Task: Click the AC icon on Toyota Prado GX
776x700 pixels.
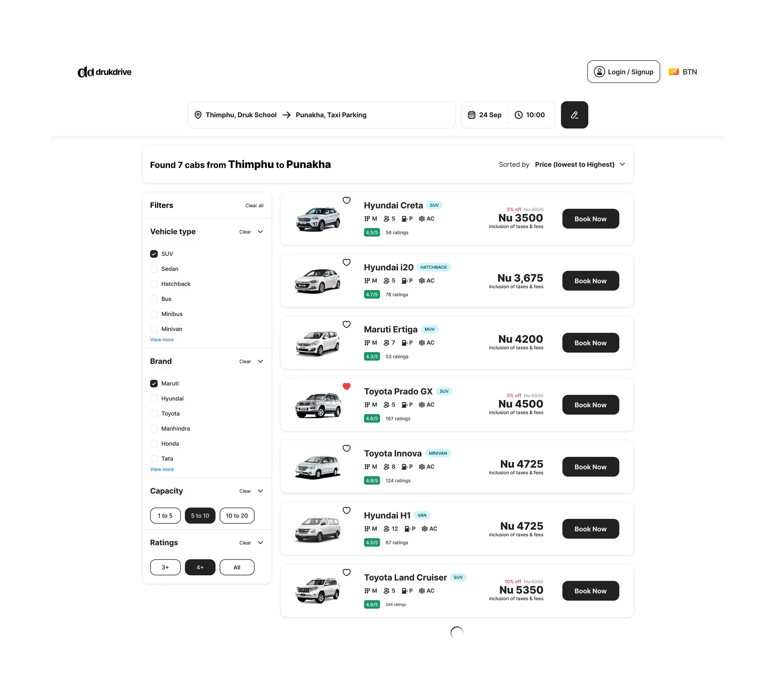Action: tap(421, 405)
